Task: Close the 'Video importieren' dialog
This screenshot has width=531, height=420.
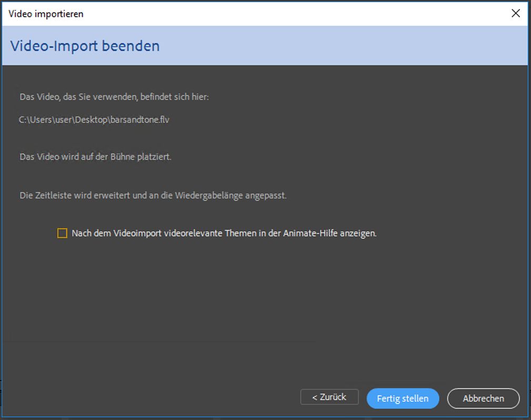Action: pos(516,13)
